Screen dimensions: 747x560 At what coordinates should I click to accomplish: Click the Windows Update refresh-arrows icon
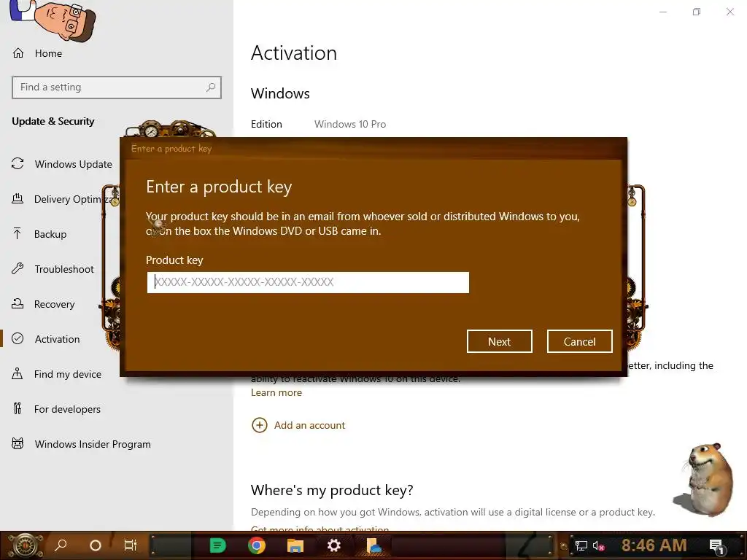(x=18, y=164)
